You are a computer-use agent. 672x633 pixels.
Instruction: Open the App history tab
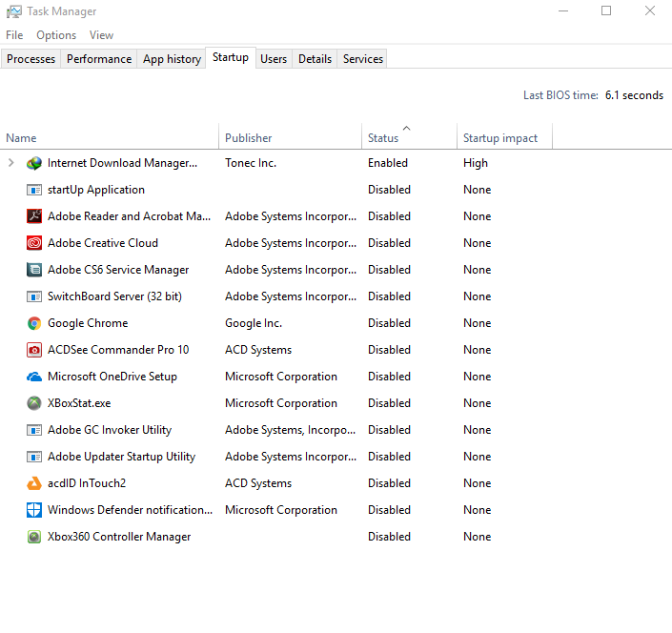[x=172, y=59]
